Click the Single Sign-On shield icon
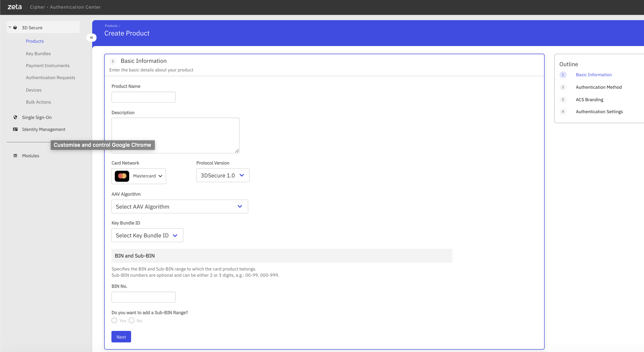Viewport: 644px width, 352px height. [x=15, y=117]
